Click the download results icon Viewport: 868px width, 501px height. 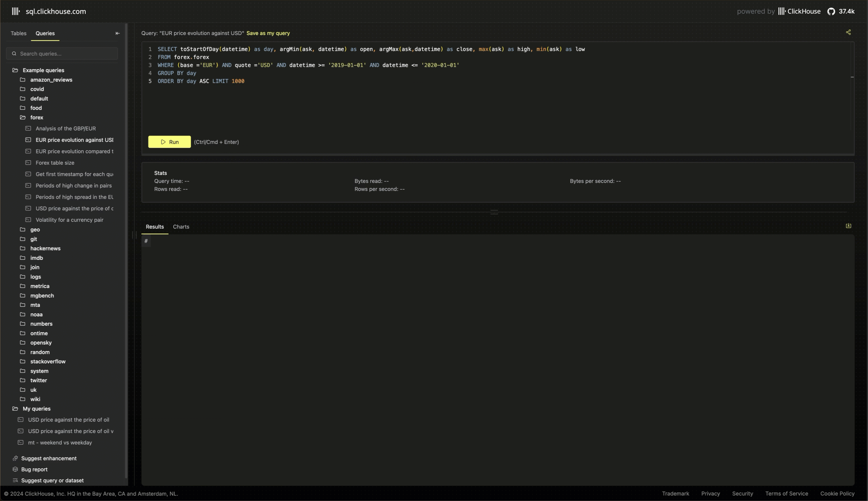[849, 226]
